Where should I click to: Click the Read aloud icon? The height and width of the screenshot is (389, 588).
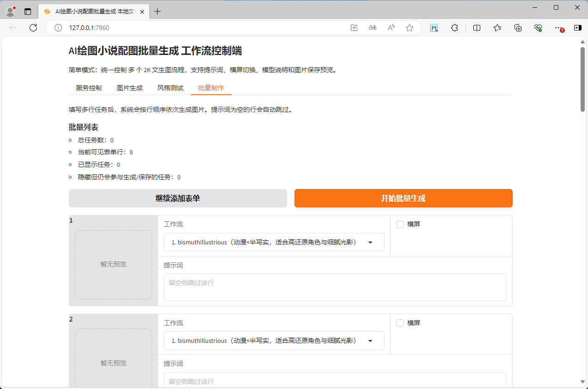[391, 28]
